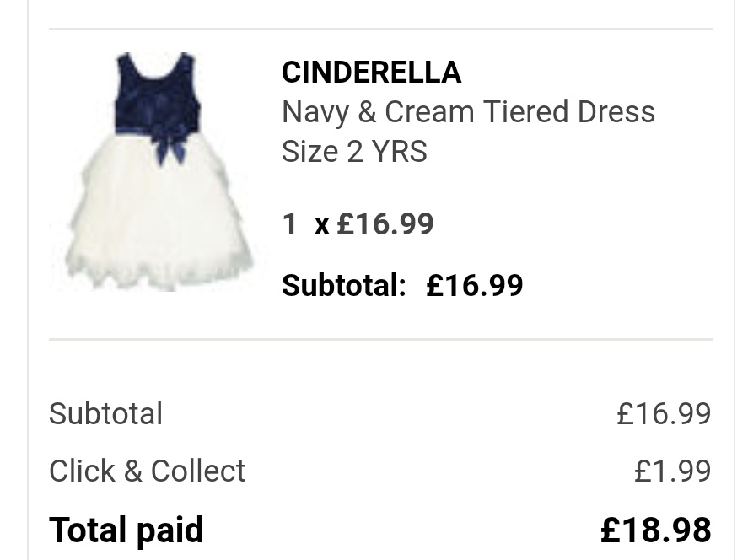The width and height of the screenshot is (748, 560).
Task: Click the £1.99 Click & Collect charge
Action: point(672,471)
